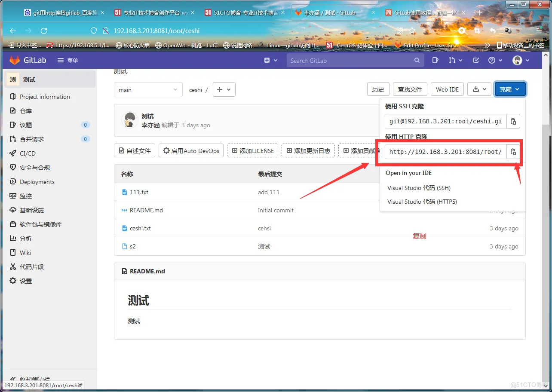Viewport: 552px width, 392px height.
Task: Show more bookmarks chevron
Action: 487,45
